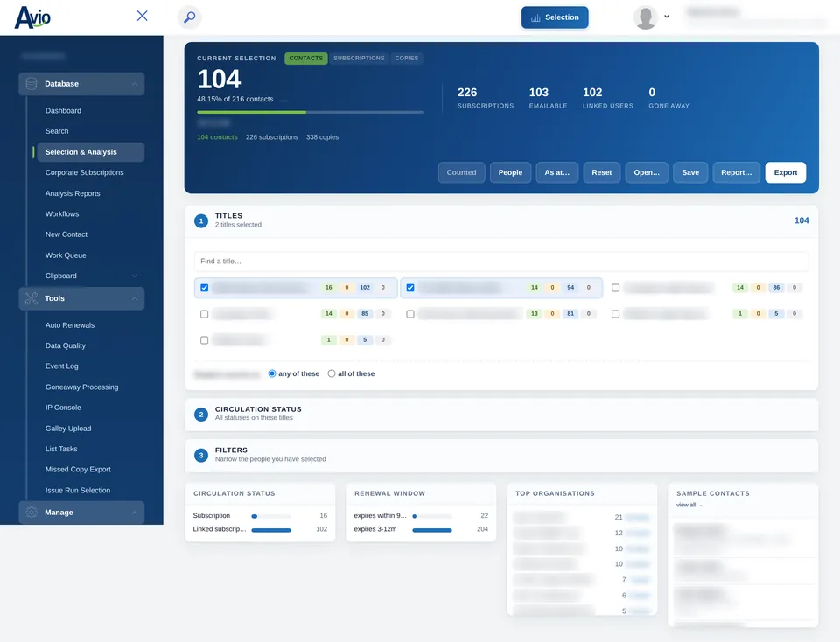Screen dimensions: 840x642
Task: Click the People button
Action: tap(510, 172)
